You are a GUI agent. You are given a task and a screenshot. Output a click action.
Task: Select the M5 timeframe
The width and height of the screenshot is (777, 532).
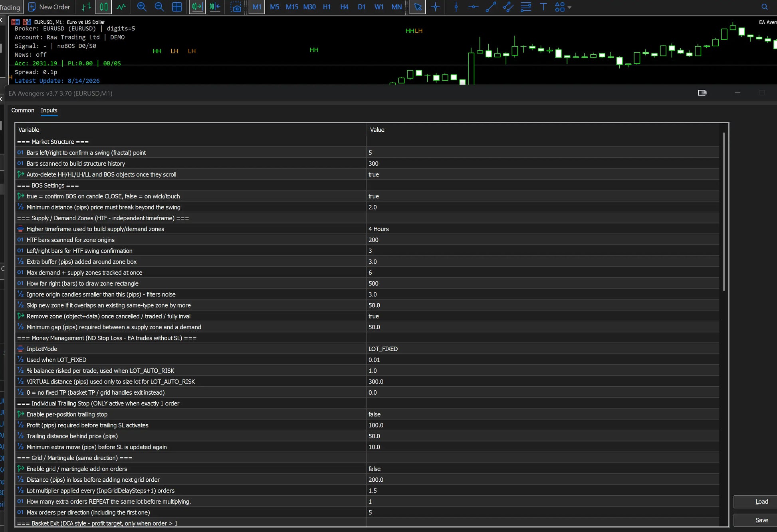pyautogui.click(x=274, y=7)
